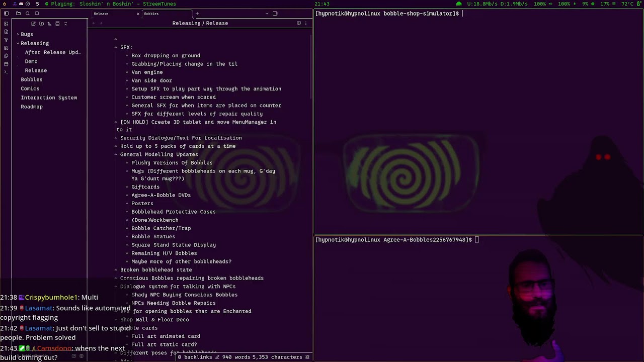This screenshot has height=362, width=644.
Task: Toggle the right sidebar in Obsidian
Action: pos(275,14)
